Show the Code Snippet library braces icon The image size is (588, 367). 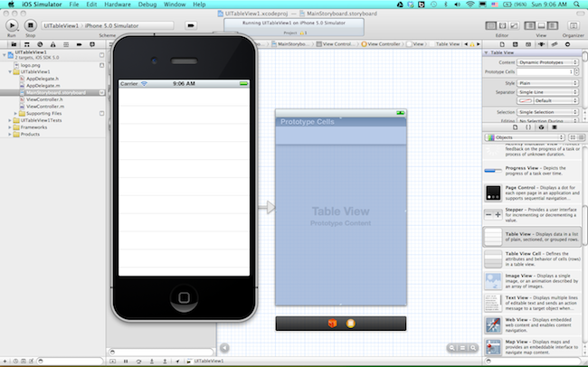(x=528, y=127)
